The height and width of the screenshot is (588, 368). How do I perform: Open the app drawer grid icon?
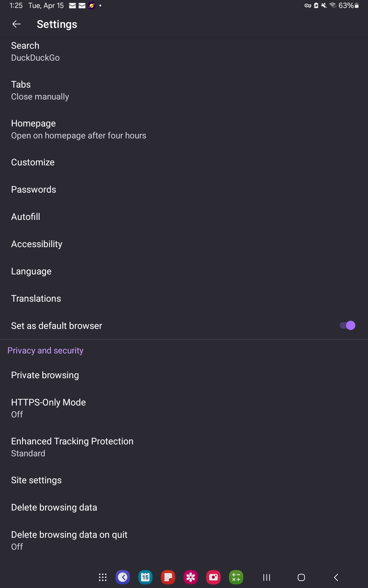pos(103,578)
